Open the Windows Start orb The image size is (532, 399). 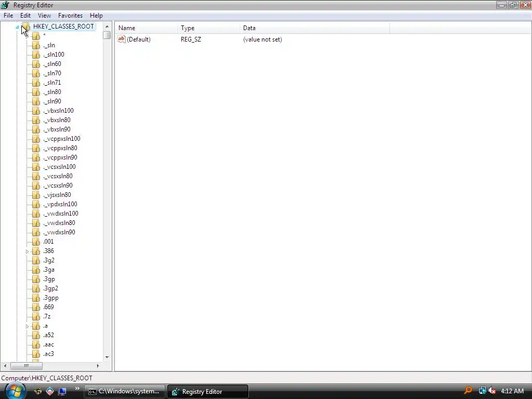coord(15,391)
